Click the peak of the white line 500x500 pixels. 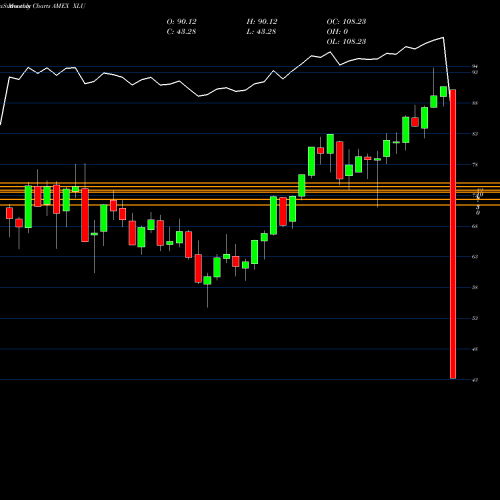pyautogui.click(x=443, y=38)
